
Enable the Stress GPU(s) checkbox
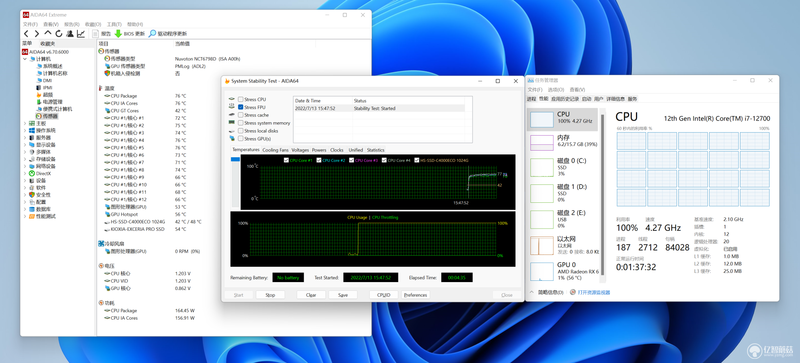tap(241, 139)
